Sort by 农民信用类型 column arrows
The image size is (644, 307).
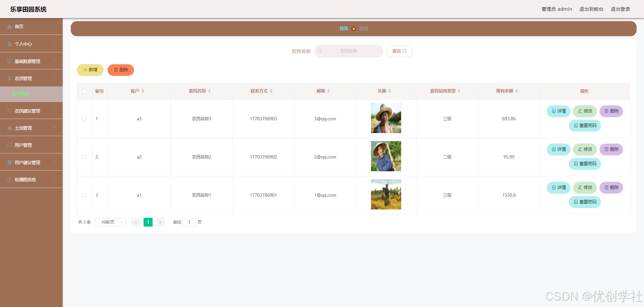(x=459, y=91)
